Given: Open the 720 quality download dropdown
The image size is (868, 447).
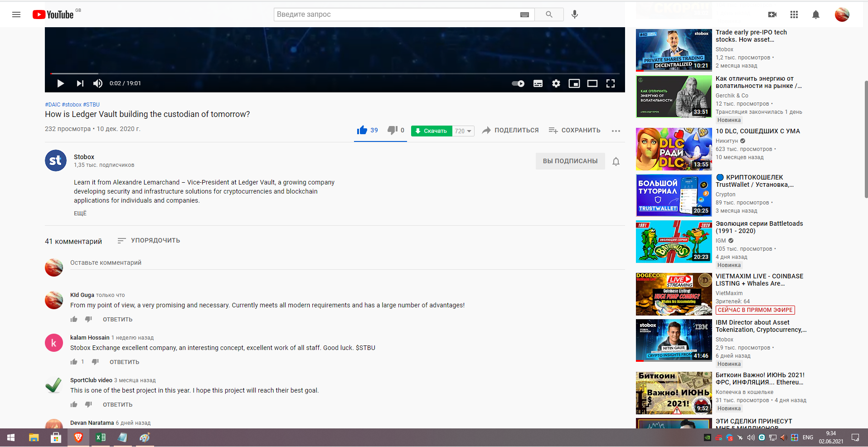Looking at the screenshot, I should click(x=463, y=131).
